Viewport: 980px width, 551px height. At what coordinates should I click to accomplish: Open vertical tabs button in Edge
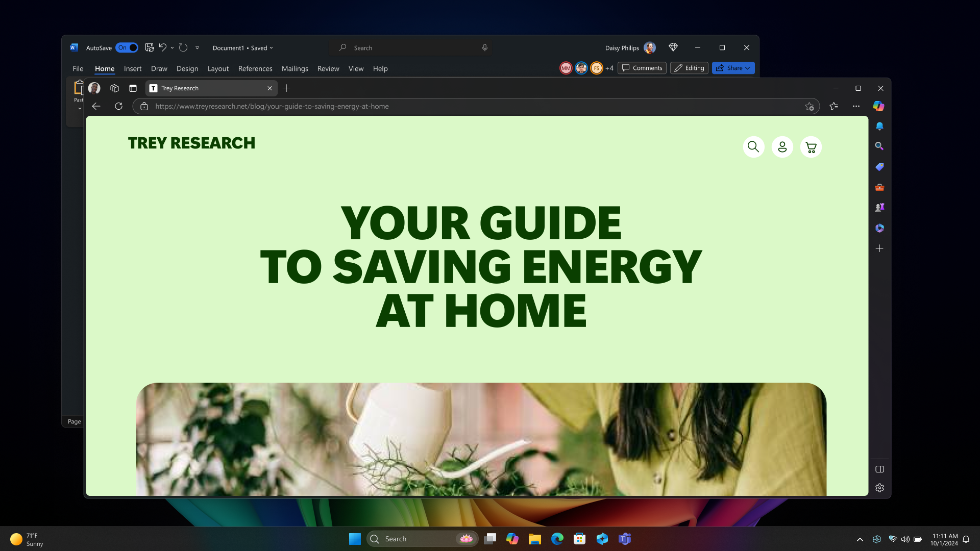point(133,88)
